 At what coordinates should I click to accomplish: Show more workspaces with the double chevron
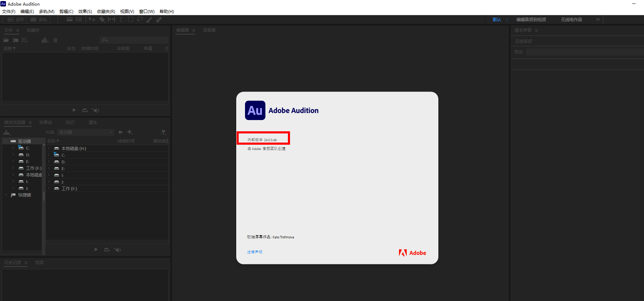[x=598, y=19]
